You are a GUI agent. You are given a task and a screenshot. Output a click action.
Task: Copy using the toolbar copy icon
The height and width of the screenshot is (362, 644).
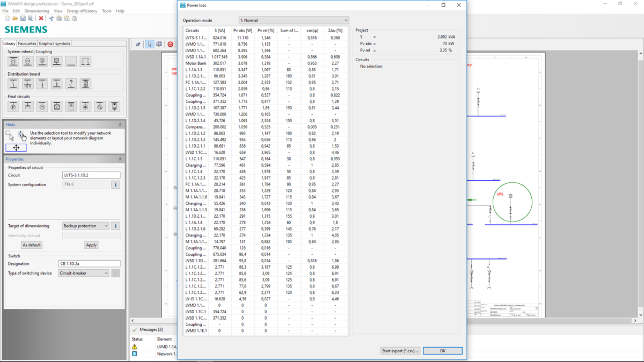click(x=59, y=18)
